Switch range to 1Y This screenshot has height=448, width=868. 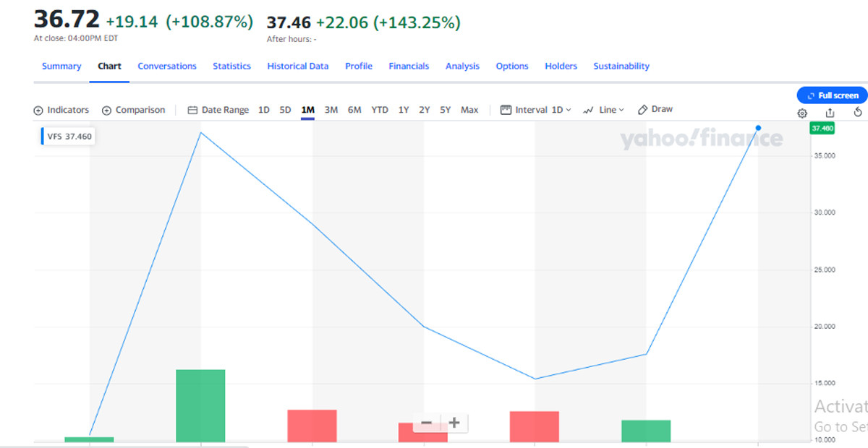(x=404, y=110)
